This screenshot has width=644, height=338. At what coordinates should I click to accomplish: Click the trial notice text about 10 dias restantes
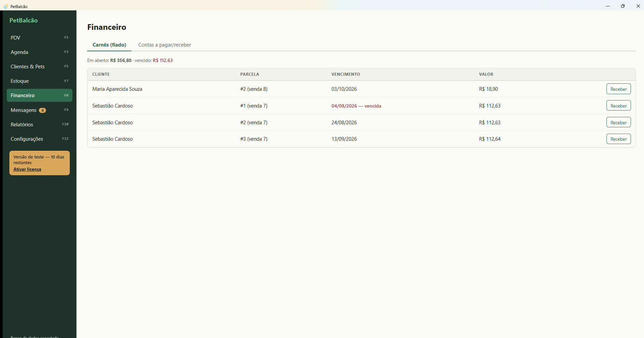[39, 160]
